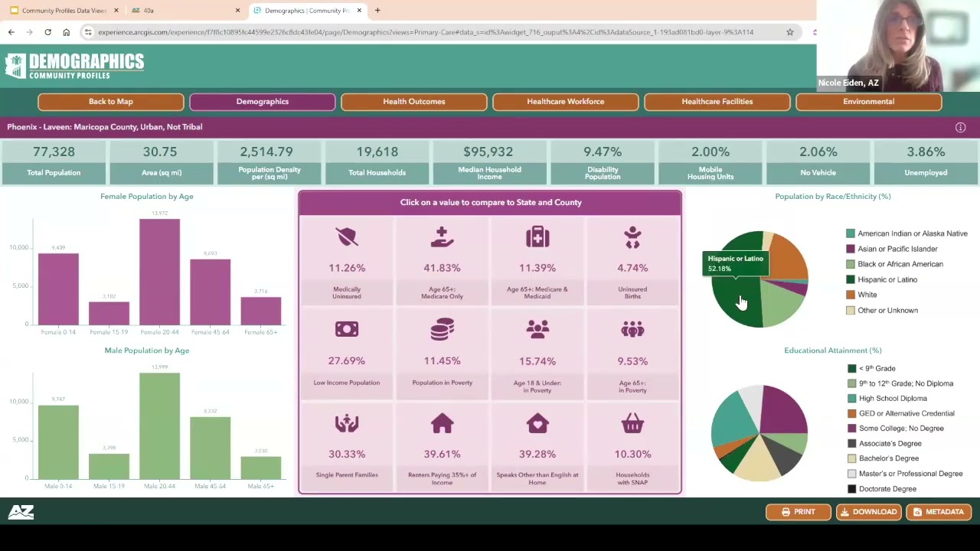
Task: Click the AZ logo in the footer
Action: click(x=21, y=512)
